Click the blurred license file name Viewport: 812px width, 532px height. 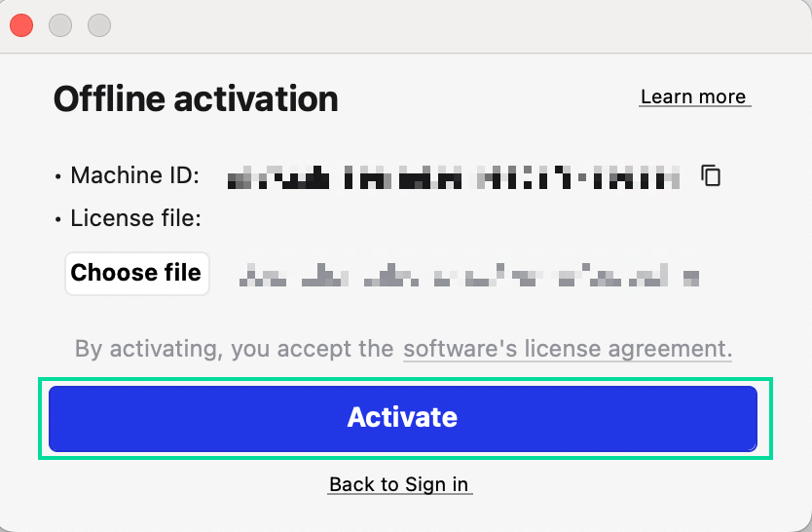(x=469, y=275)
